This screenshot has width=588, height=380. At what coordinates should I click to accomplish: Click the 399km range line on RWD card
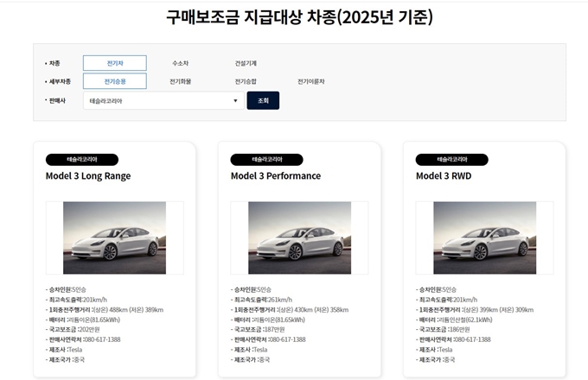click(475, 310)
